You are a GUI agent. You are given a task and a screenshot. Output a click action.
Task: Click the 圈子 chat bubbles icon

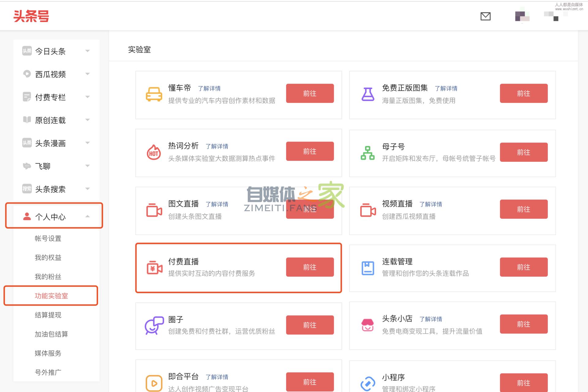click(x=154, y=325)
